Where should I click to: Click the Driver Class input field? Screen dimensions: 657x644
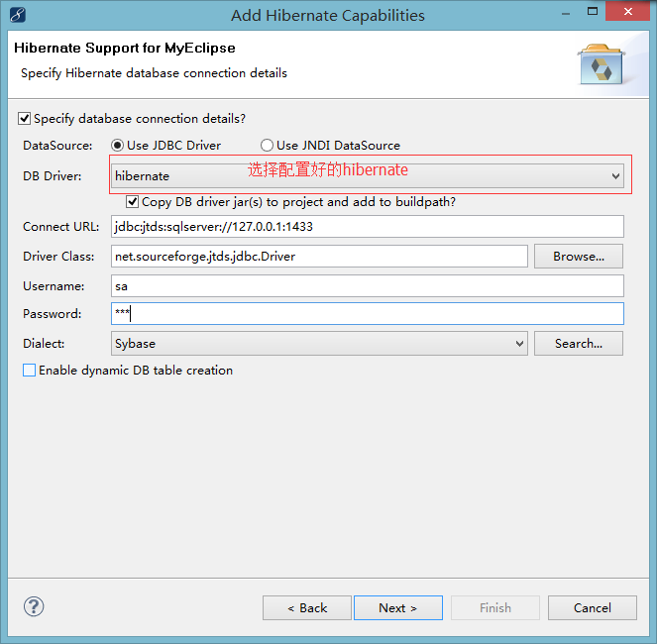319,257
